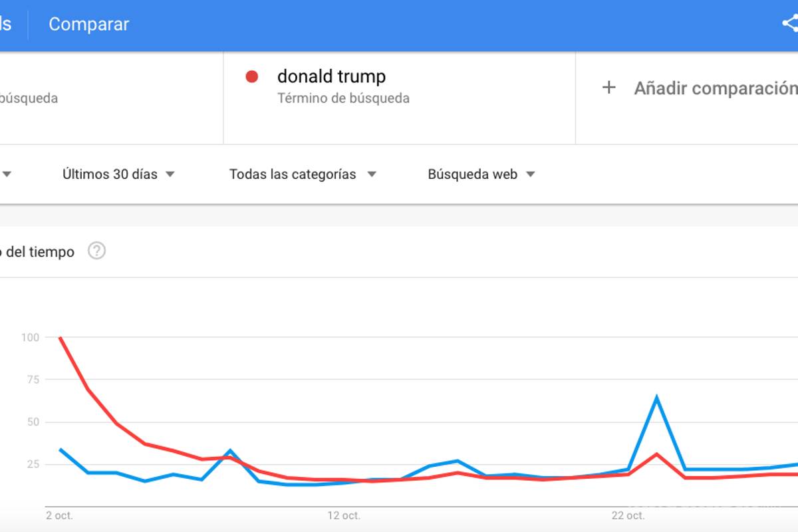Viewport: 798px width, 532px height.
Task: Click the share icon in the top bar
Action: pos(789,23)
